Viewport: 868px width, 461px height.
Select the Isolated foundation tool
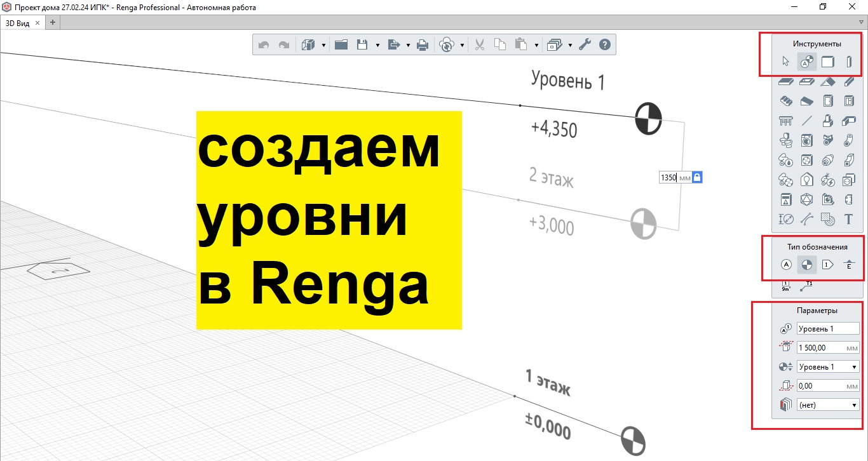click(827, 121)
